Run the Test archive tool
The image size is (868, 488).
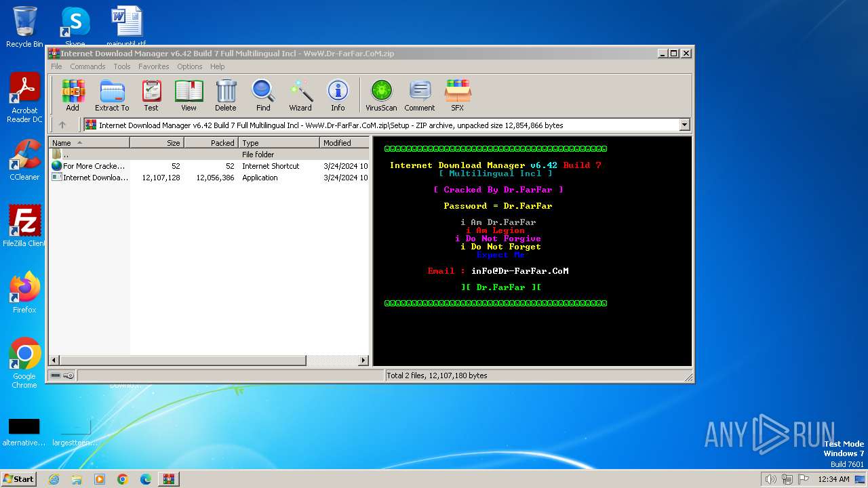point(151,96)
